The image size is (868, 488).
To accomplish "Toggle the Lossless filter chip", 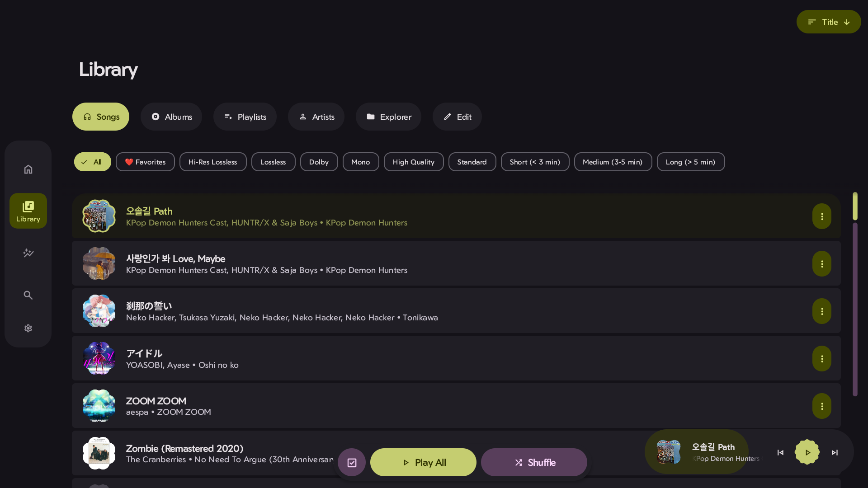I will pyautogui.click(x=274, y=162).
